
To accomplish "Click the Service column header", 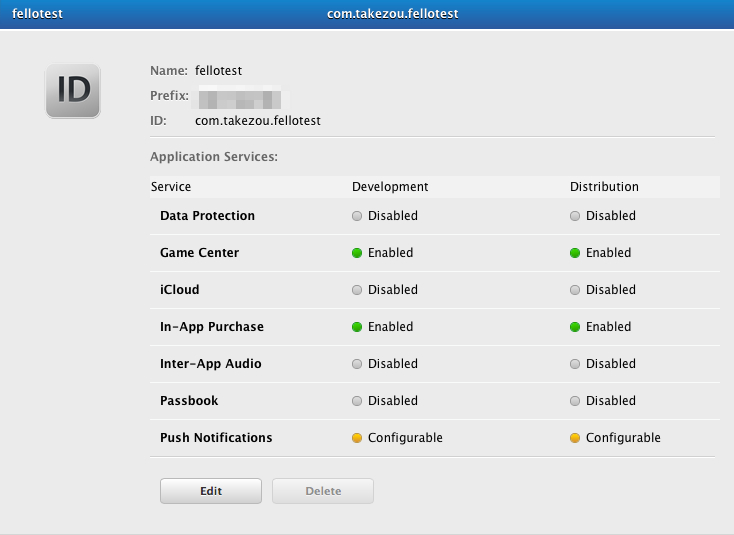I will [171, 187].
